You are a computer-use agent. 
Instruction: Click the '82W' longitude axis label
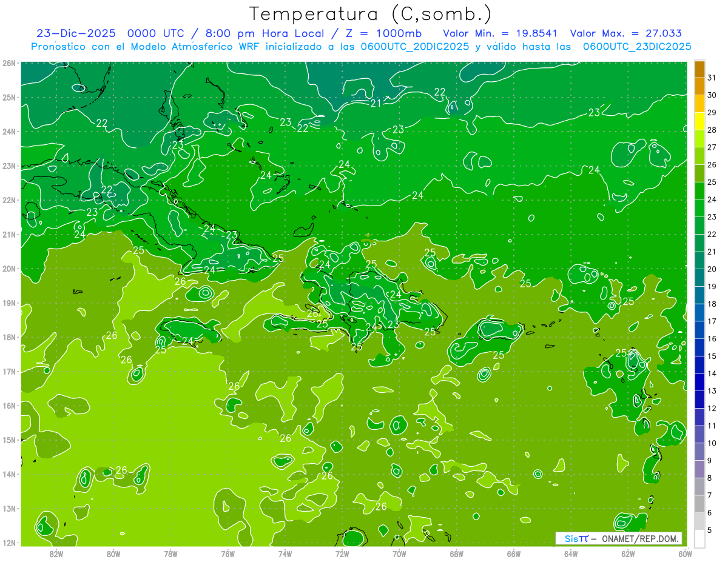(x=56, y=554)
